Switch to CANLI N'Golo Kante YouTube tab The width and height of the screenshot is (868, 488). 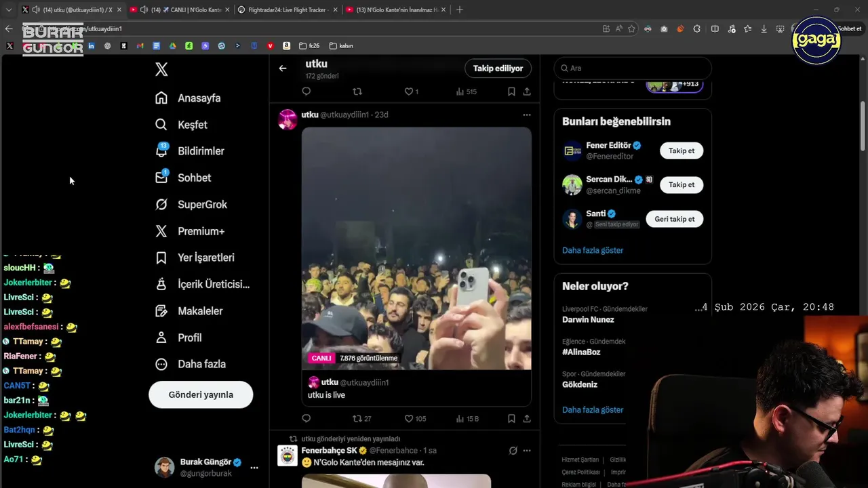click(x=179, y=9)
